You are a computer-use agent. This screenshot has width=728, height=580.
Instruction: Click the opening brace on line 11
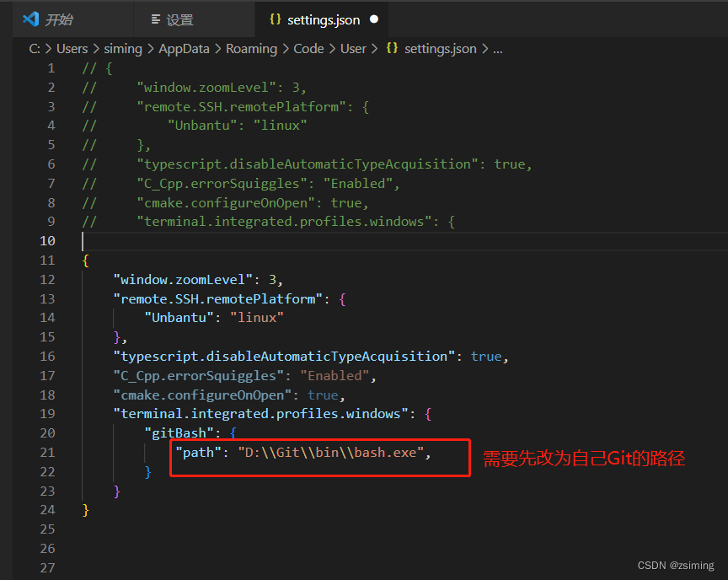(85, 260)
